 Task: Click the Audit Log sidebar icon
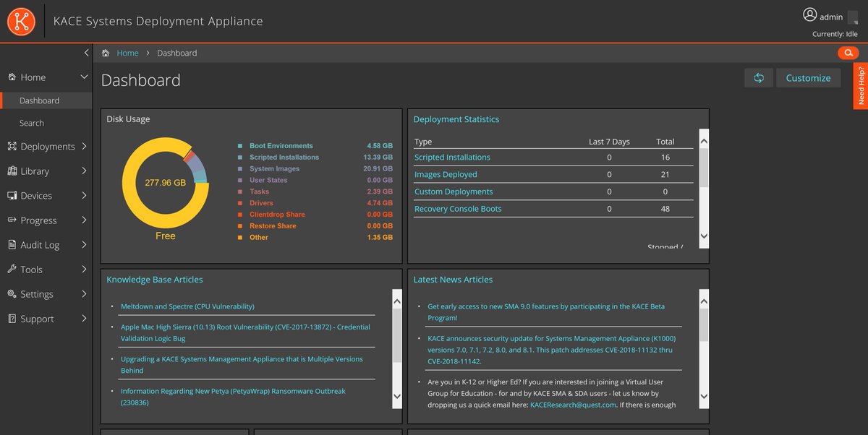[12, 244]
